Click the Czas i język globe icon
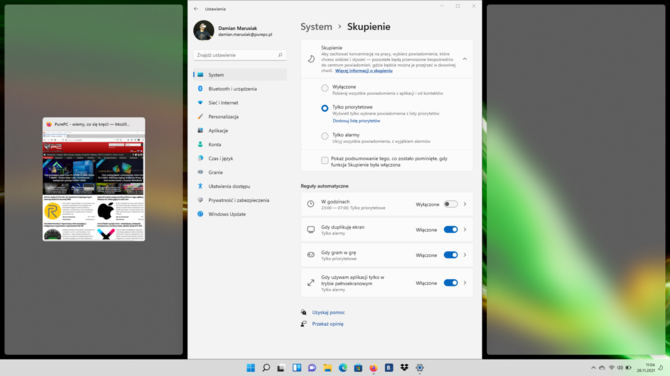 200,158
